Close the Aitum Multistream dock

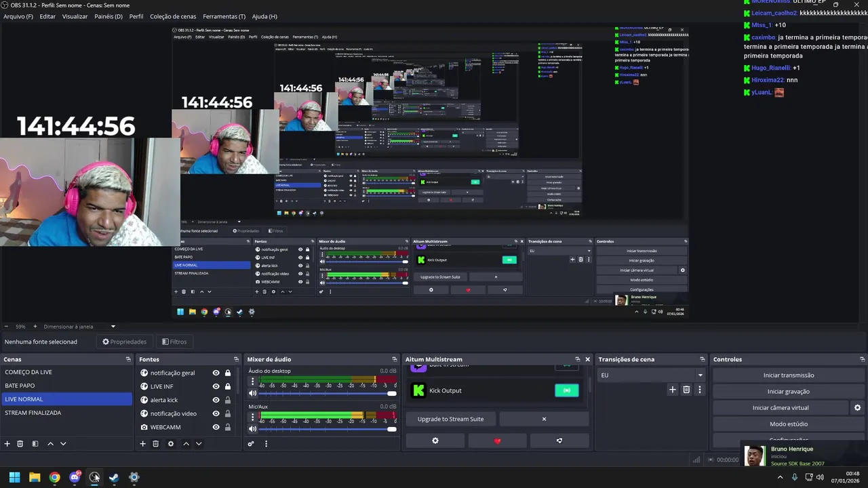pyautogui.click(x=587, y=359)
